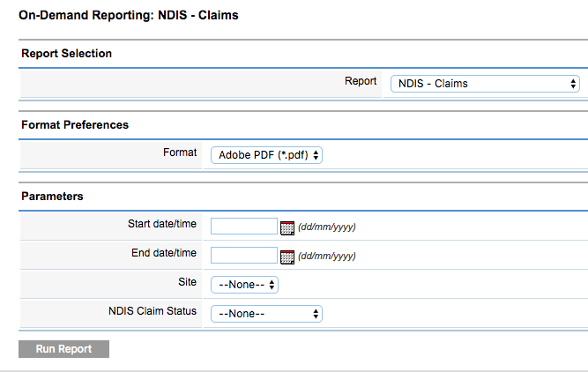Click the Run Report button

63,349
